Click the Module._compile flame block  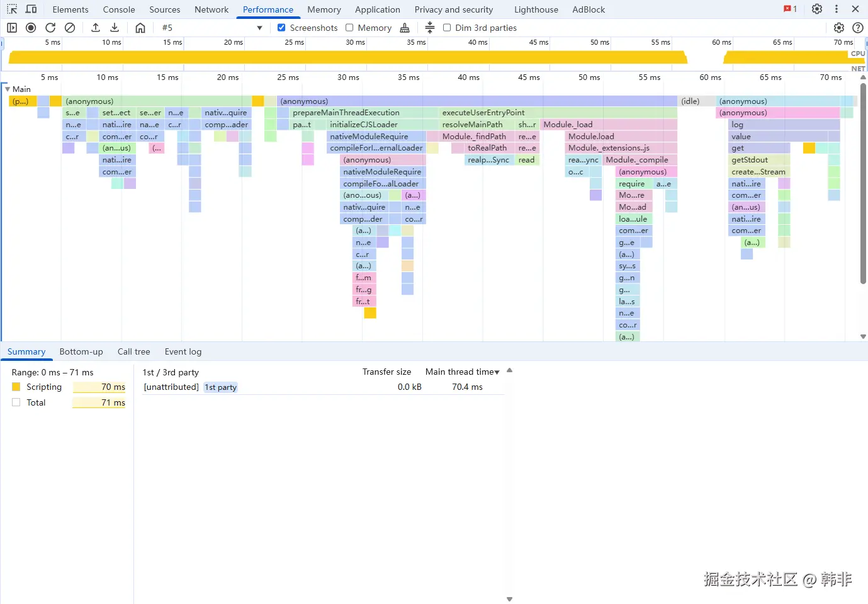pos(640,160)
